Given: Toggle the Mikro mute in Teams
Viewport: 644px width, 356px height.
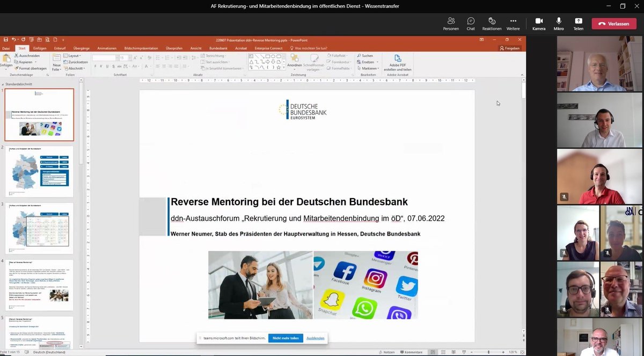Looking at the screenshot, I should (x=559, y=24).
